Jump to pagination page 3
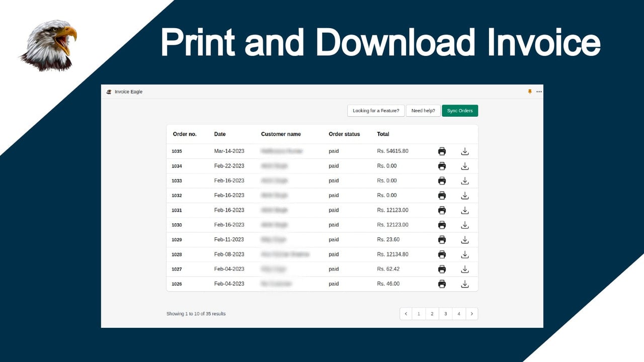Screen dimensions: 644x362 [x=445, y=314]
